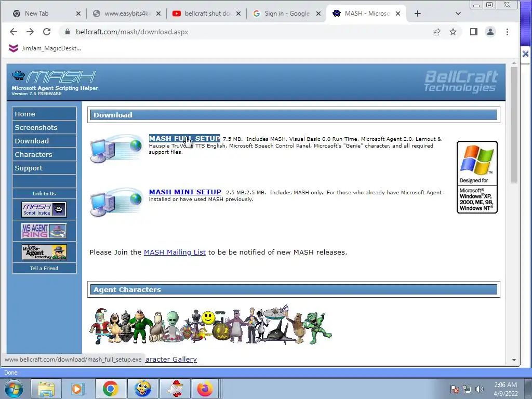Viewport: 532px width, 399px height.
Task: Open the JimJam_MagicDeskt bookmark
Action: pos(45,48)
